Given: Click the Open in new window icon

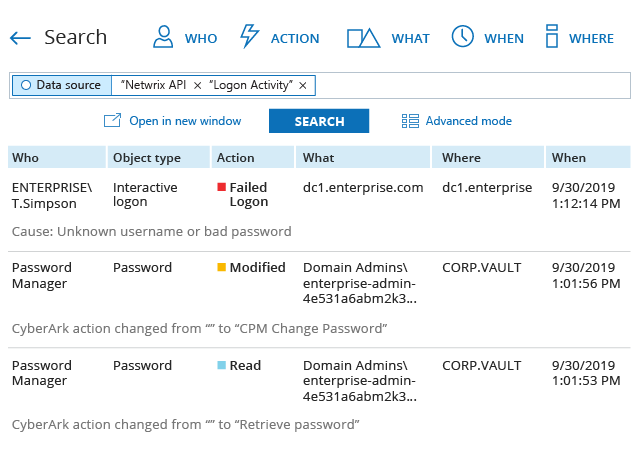Looking at the screenshot, I should point(112,121).
